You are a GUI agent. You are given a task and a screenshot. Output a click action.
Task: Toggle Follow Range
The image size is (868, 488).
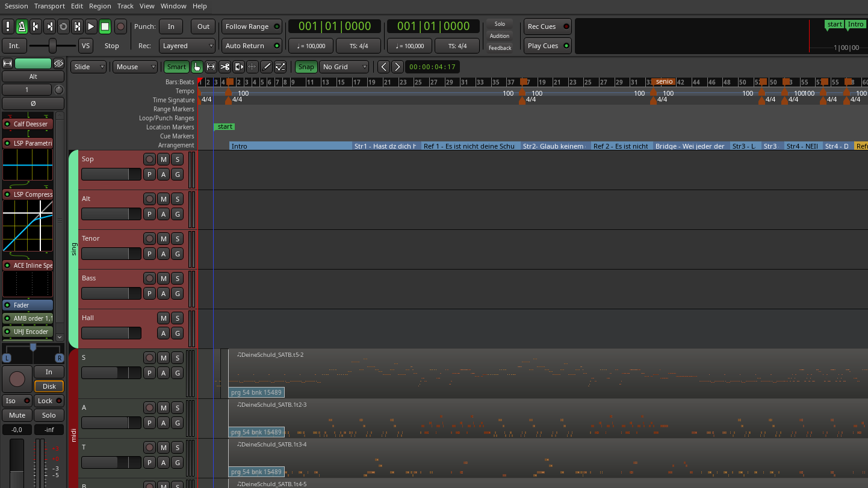pos(252,26)
